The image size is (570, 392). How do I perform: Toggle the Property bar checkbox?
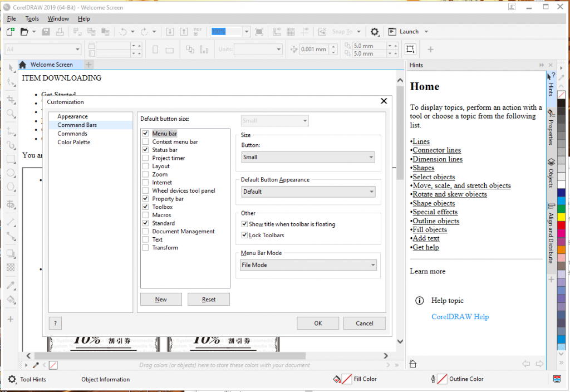[145, 199]
